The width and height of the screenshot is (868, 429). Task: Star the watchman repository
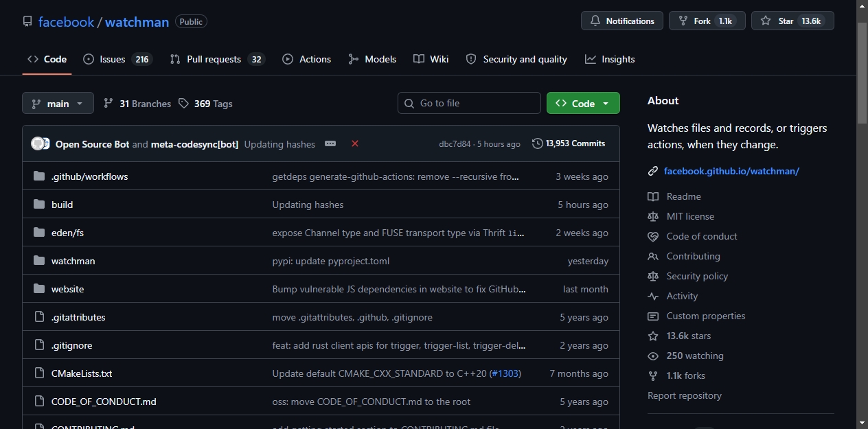click(792, 21)
